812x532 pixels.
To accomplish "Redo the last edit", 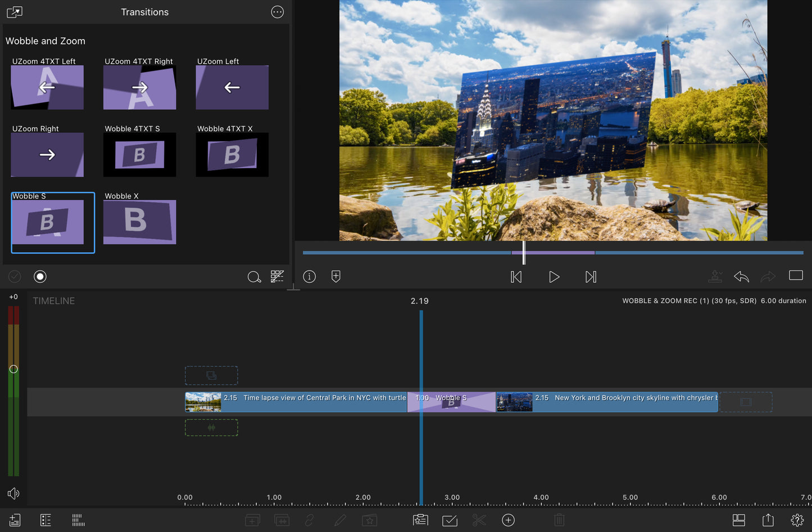I will tap(768, 277).
